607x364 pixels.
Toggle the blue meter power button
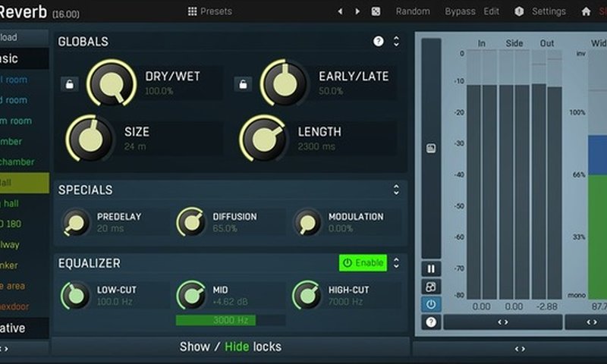(x=431, y=304)
